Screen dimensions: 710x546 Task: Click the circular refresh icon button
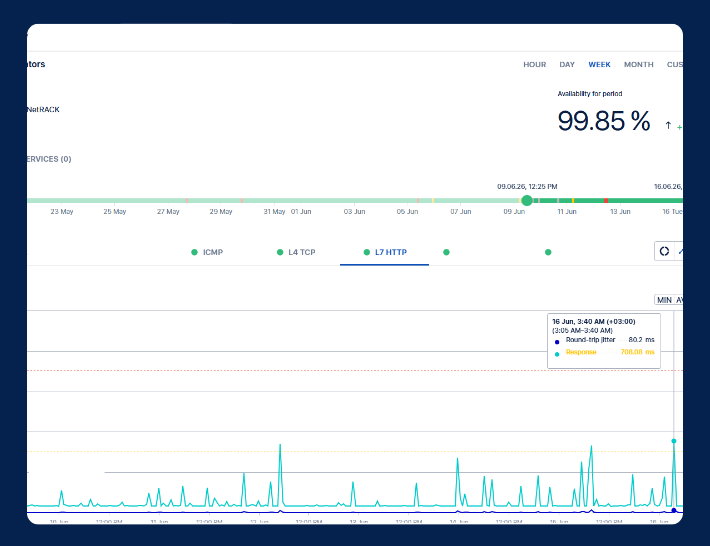(x=664, y=251)
